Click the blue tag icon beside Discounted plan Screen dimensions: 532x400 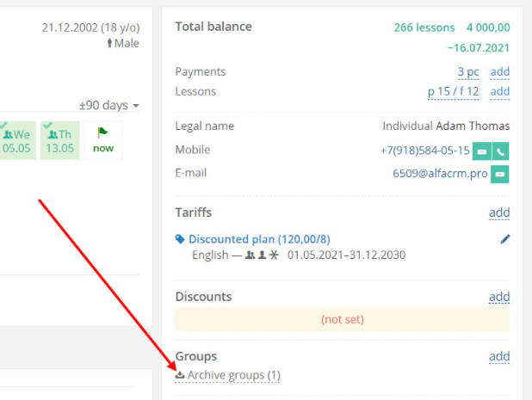click(x=180, y=239)
